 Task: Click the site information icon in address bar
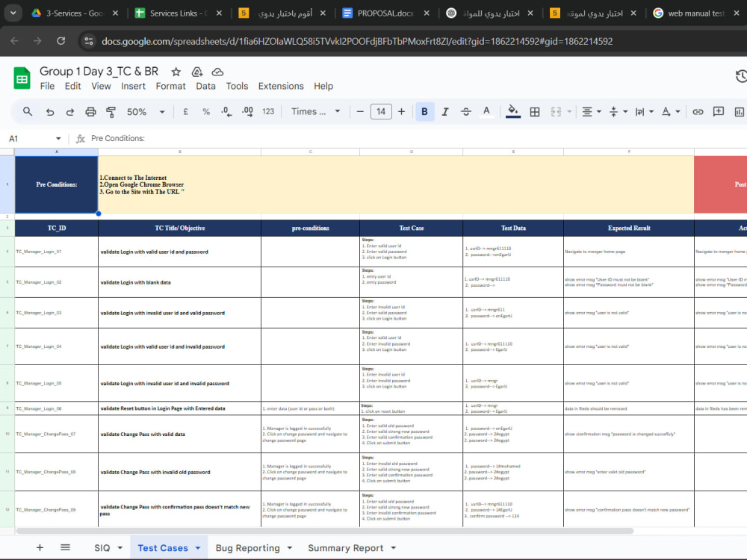(89, 41)
